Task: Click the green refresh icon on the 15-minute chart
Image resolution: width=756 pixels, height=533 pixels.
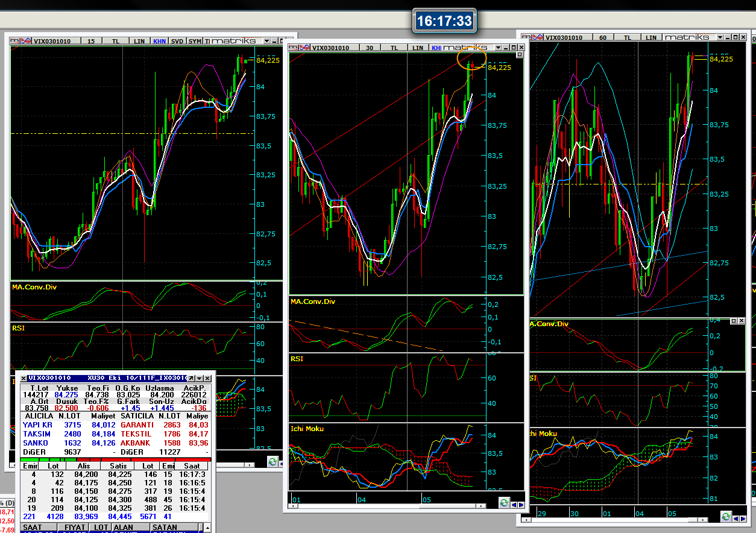Action: point(272,462)
